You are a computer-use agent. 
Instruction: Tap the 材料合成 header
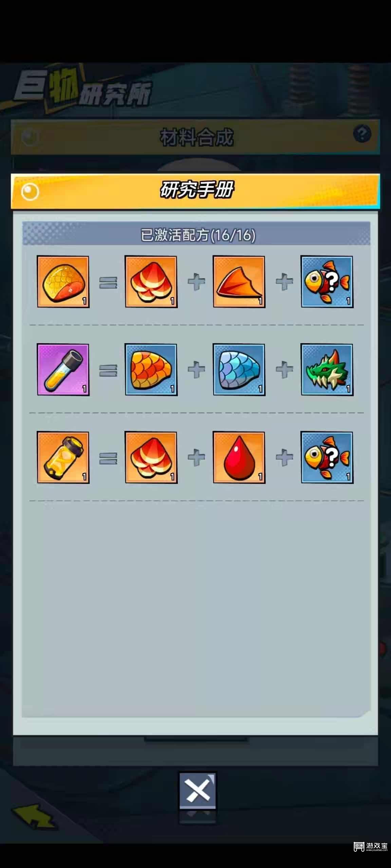tap(195, 137)
